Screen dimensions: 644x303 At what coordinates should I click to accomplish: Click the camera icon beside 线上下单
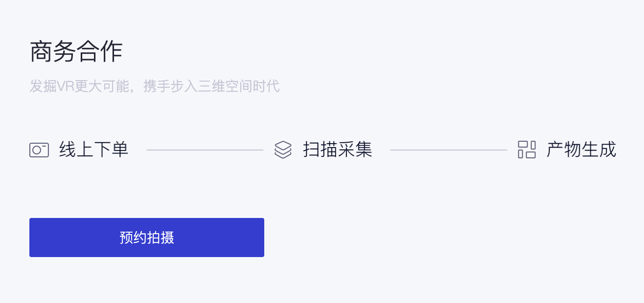coord(39,150)
